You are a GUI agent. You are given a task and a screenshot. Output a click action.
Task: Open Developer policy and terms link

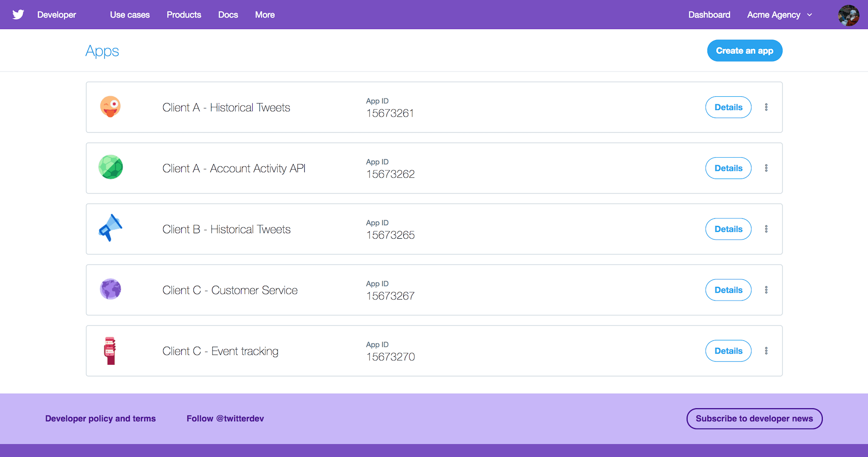point(100,419)
